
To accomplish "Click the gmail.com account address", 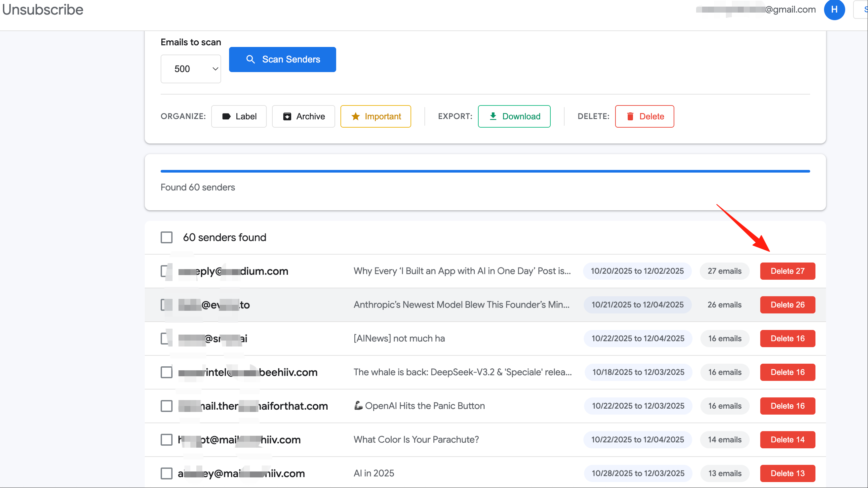I will coord(756,10).
